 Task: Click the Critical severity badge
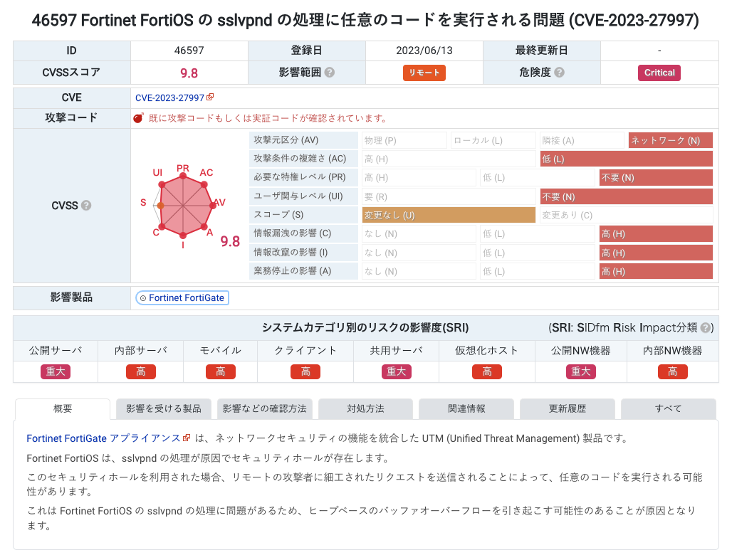tap(659, 73)
